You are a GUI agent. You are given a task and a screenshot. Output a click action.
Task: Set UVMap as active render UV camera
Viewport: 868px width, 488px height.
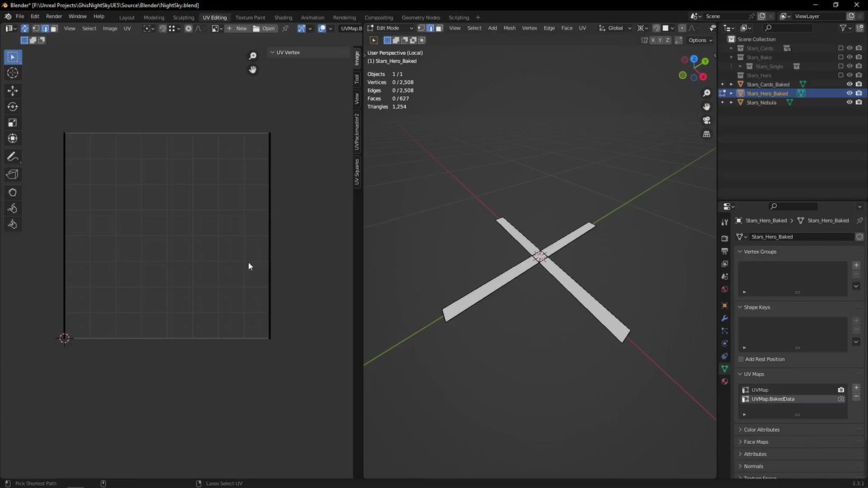point(841,390)
